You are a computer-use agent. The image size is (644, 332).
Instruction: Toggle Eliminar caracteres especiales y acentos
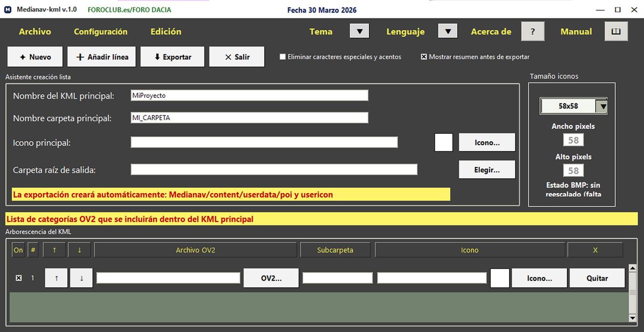(283, 57)
